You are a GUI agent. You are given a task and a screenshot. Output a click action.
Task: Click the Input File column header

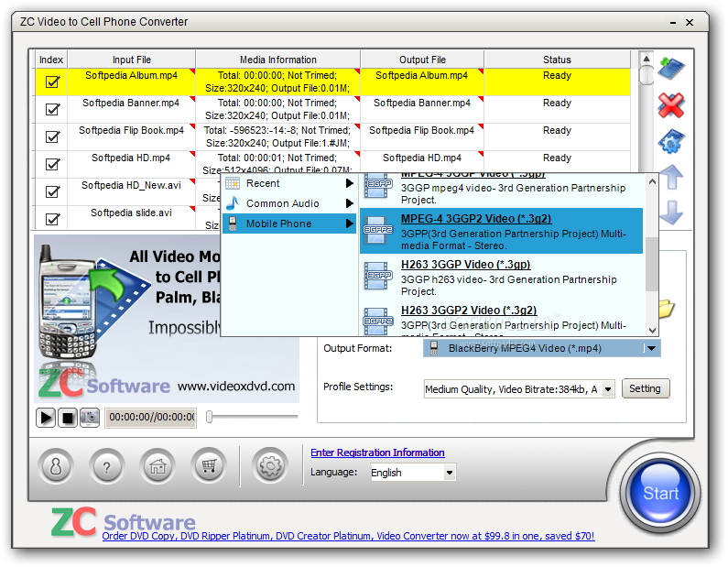[131, 60]
